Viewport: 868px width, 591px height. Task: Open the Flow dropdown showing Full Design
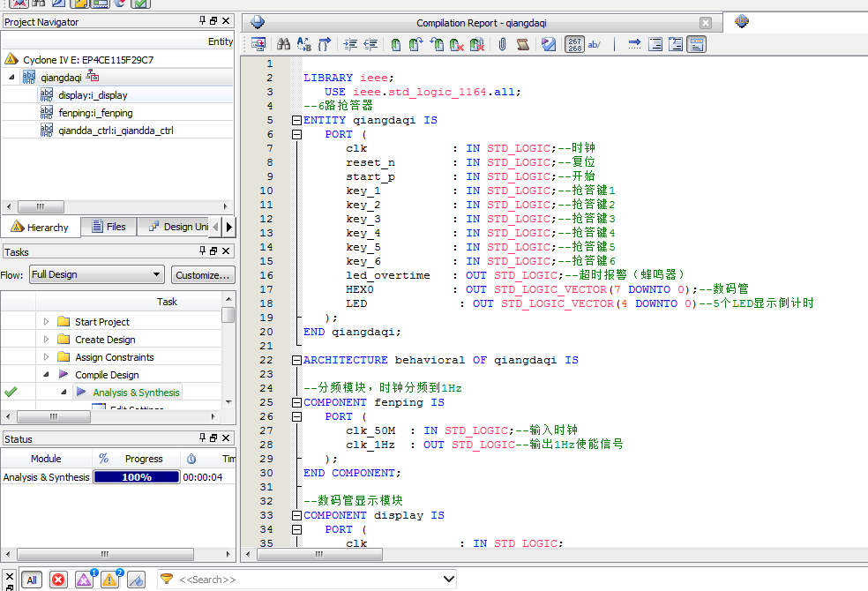pyautogui.click(x=96, y=274)
